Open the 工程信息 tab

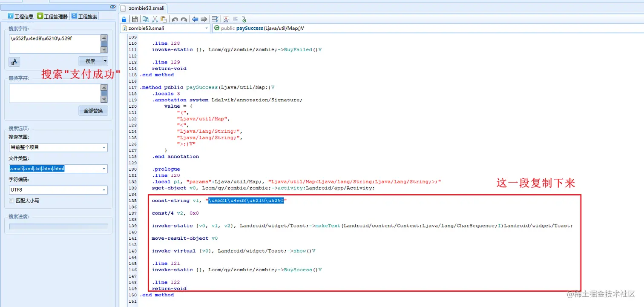pos(20,16)
